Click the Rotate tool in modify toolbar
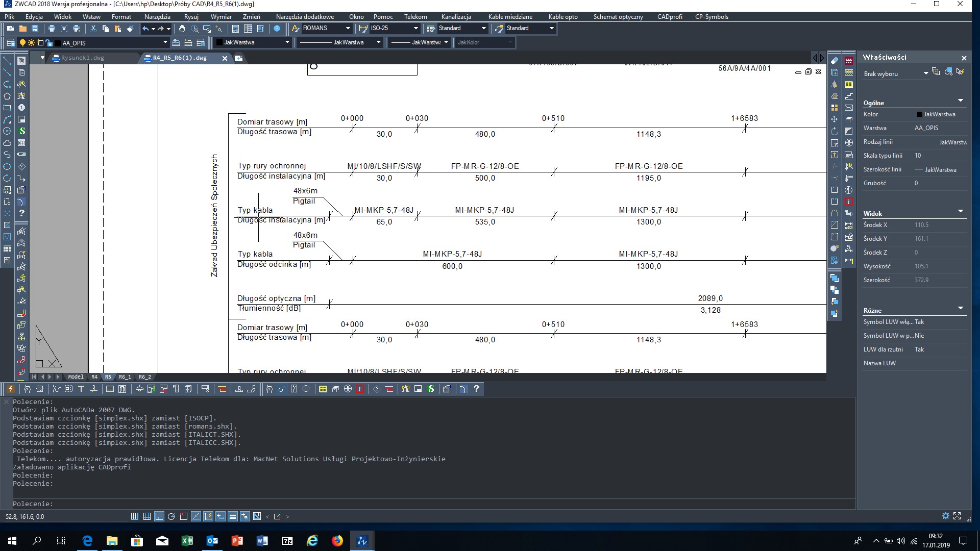This screenshot has height=551, width=980. pyautogui.click(x=835, y=131)
